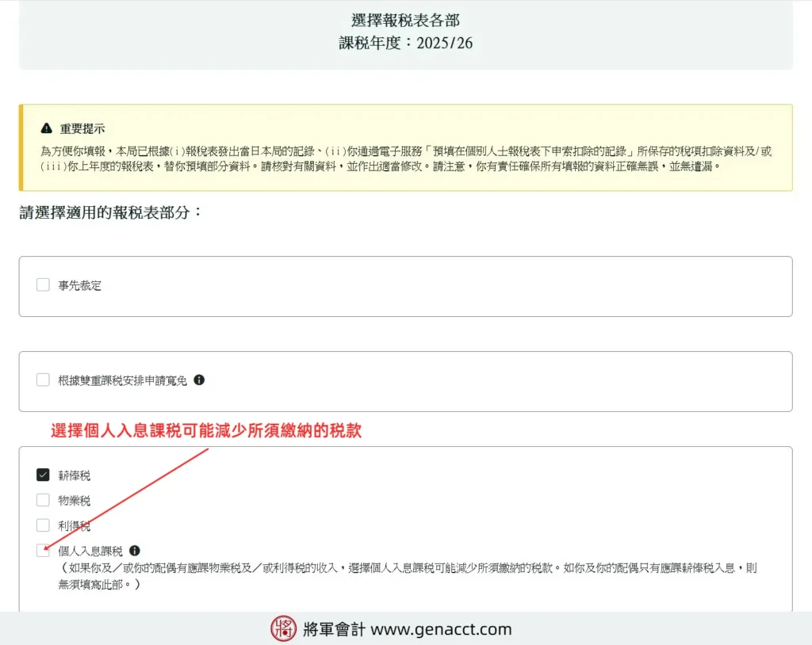Click the 根據雙重課稅安排申請寬免 label text
812x645 pixels.
122,380
